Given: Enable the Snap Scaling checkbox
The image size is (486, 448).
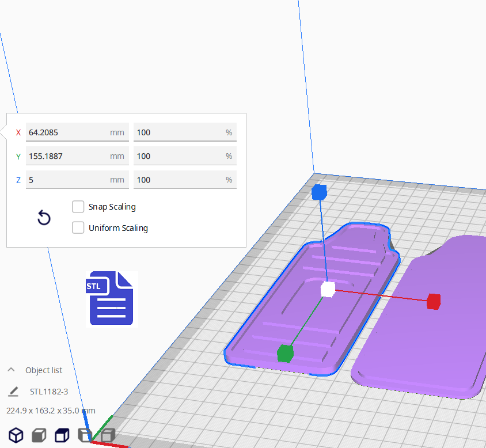Looking at the screenshot, I should click(x=78, y=207).
